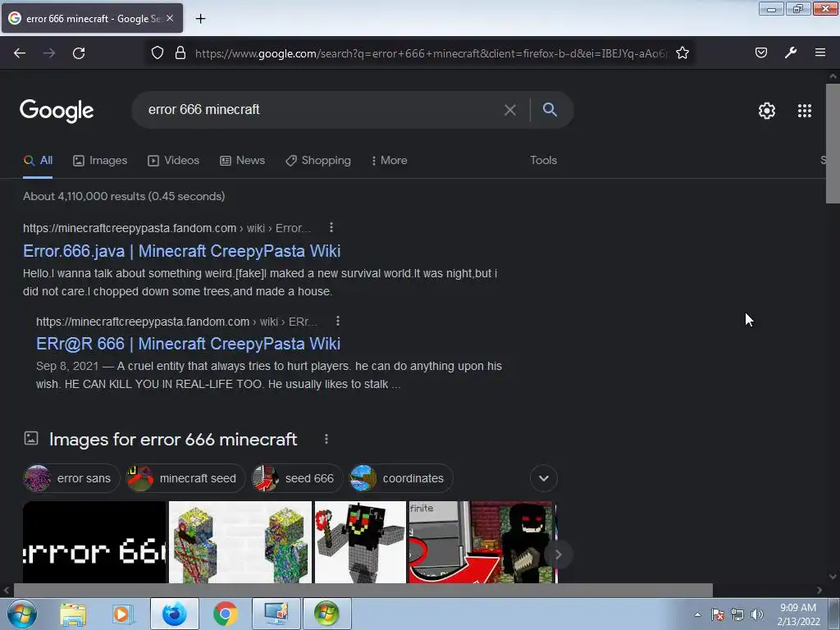Open the black figure with axe thumbnail
The image size is (840, 630).
point(361,541)
